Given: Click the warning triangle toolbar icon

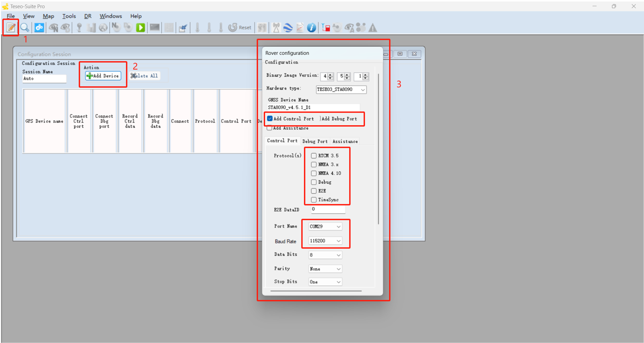Looking at the screenshot, I should click(x=373, y=28).
